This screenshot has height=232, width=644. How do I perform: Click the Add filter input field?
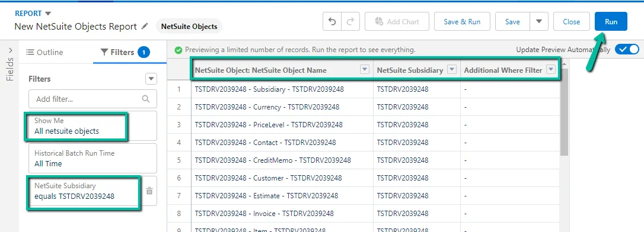(x=93, y=99)
